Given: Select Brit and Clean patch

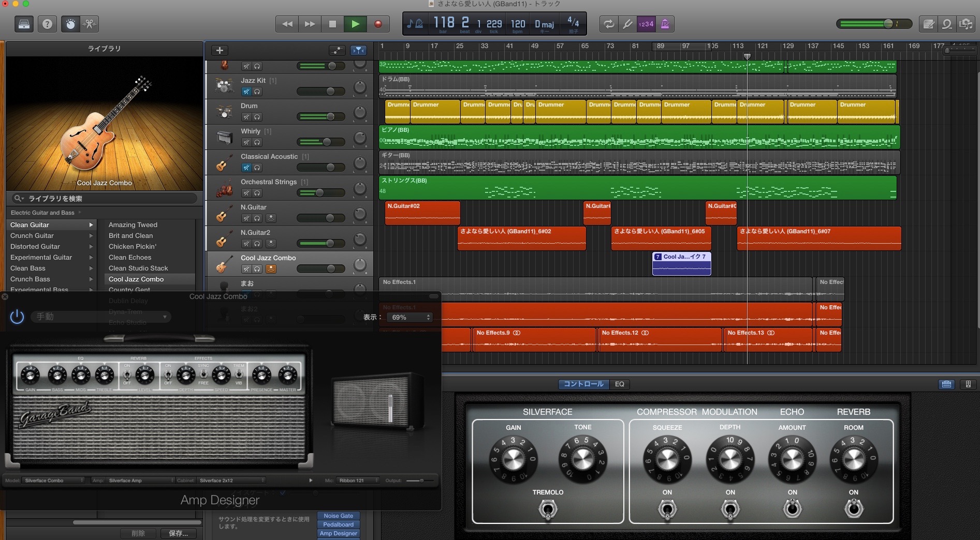Looking at the screenshot, I should coord(131,236).
